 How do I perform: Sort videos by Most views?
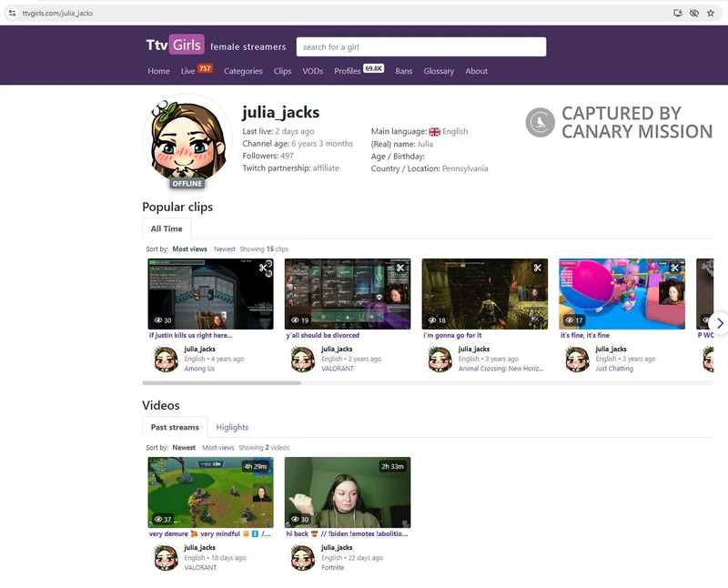[x=218, y=448]
